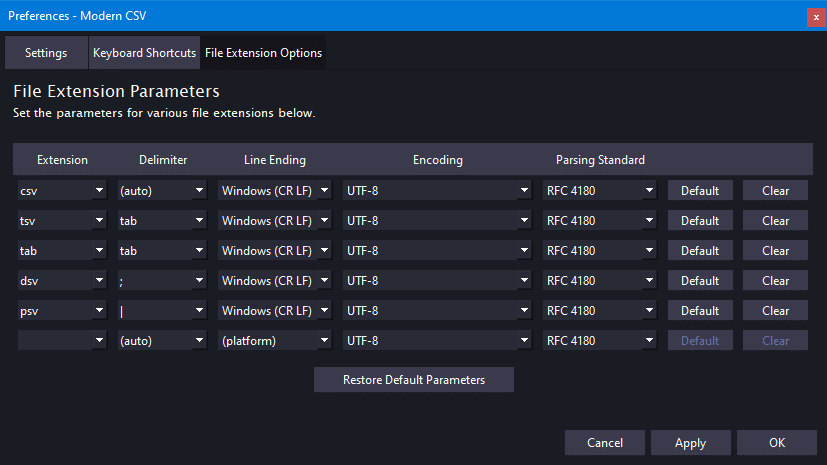Change parsing standard for psv row
Viewport: 827px width, 465px height.
pyautogui.click(x=600, y=311)
